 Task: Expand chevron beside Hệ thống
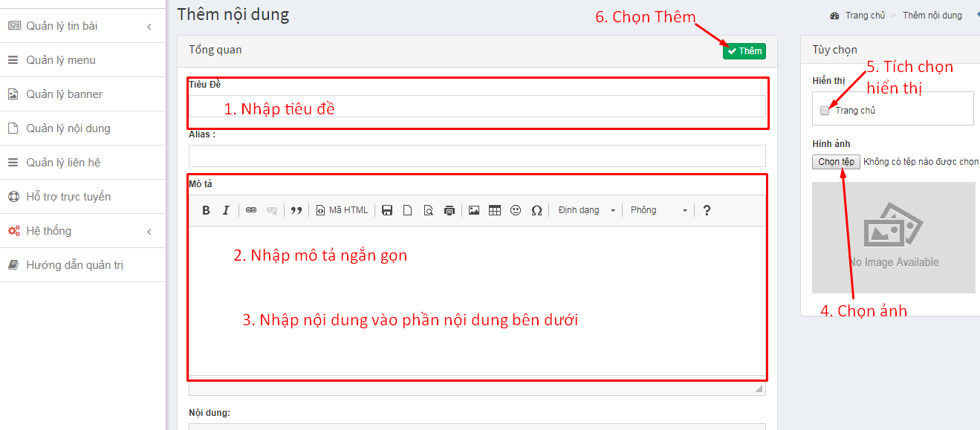coord(149,232)
